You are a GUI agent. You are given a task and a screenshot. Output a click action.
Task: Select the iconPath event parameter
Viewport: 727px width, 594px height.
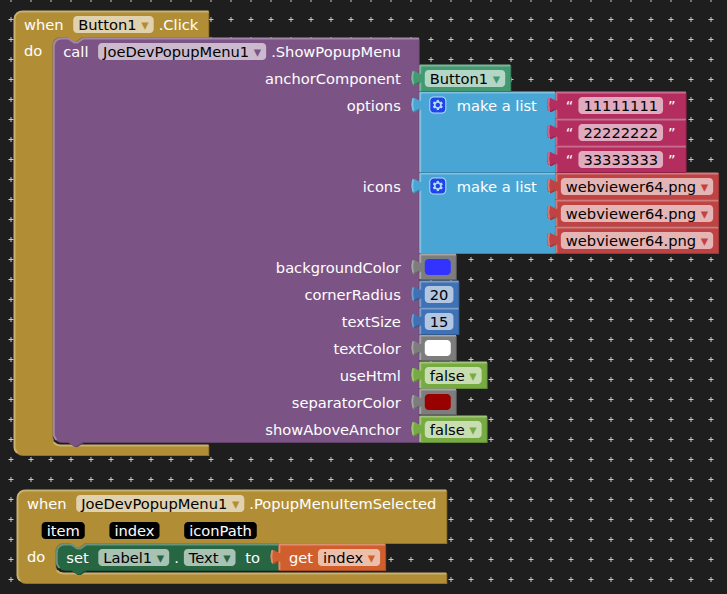pos(220,531)
